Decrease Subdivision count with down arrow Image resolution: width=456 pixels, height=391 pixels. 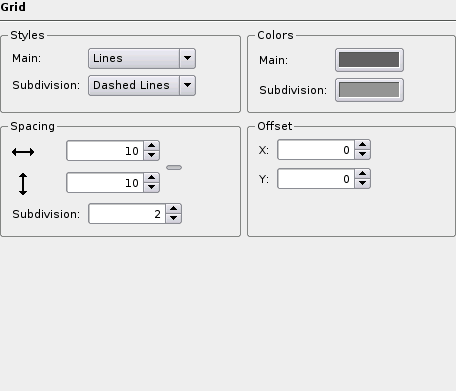174,218
